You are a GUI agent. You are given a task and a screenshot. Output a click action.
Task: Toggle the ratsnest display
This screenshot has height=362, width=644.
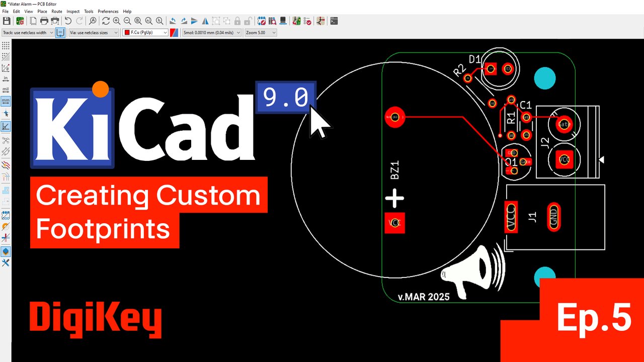pos(6,141)
